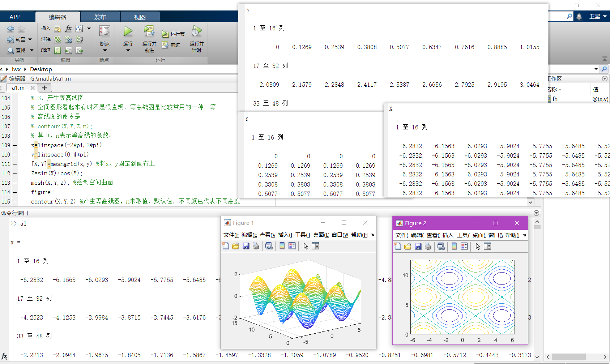
Task: Click Save icon in Figure 1 toolbar
Action: (246, 246)
